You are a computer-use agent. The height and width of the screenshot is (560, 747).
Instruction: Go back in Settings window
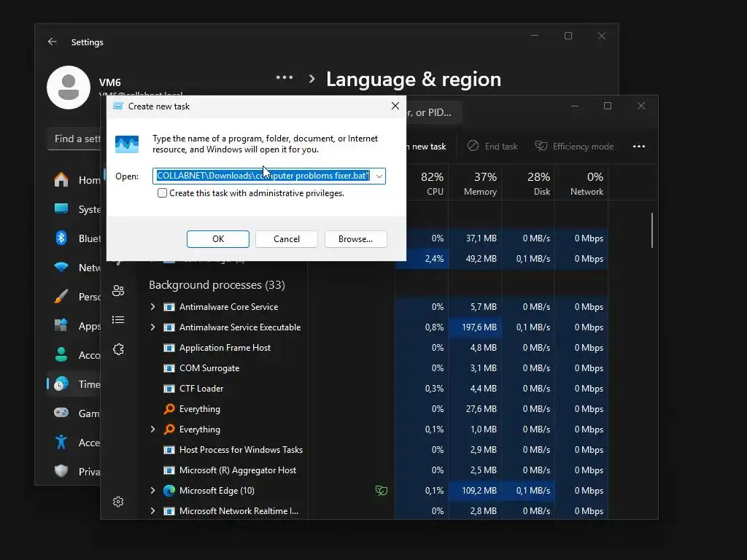point(53,42)
